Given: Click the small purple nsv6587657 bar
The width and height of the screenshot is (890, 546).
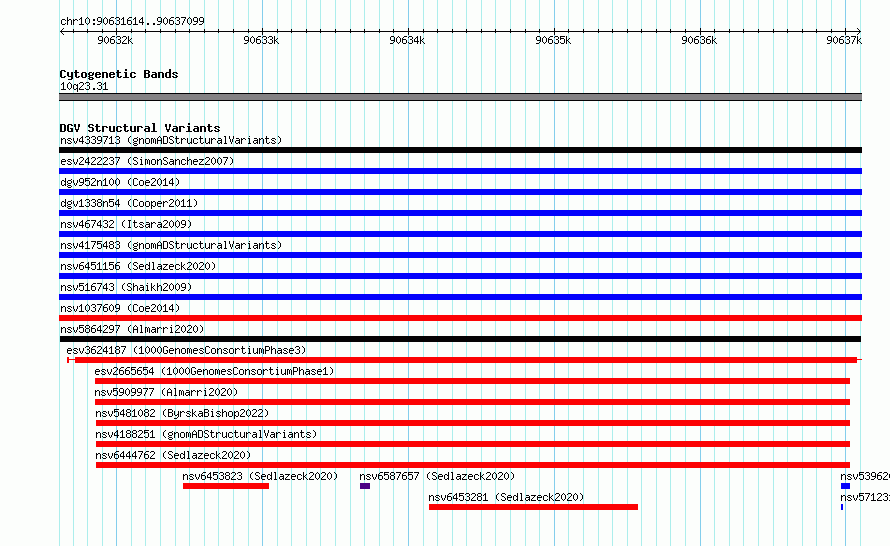Looking at the screenshot, I should click(365, 486).
